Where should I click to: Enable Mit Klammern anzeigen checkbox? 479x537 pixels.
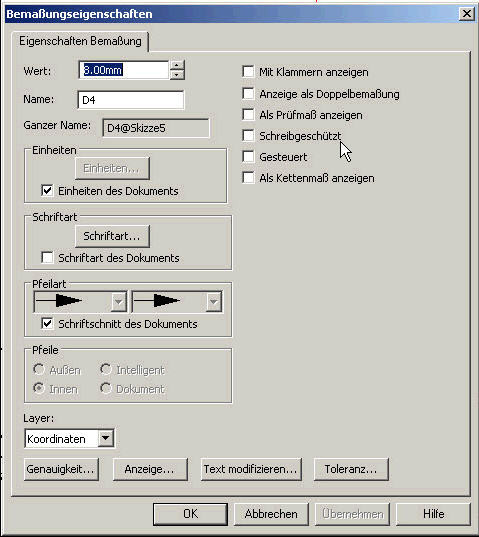(x=248, y=72)
